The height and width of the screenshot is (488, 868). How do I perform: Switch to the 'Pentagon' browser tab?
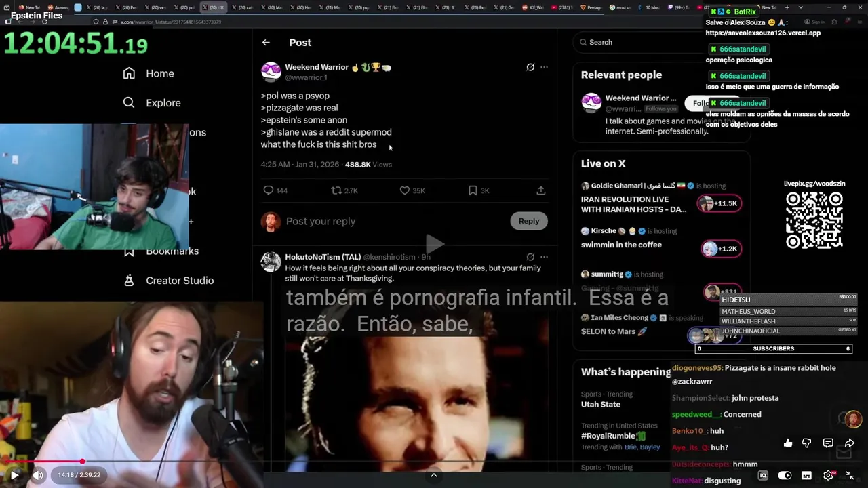[592, 7]
